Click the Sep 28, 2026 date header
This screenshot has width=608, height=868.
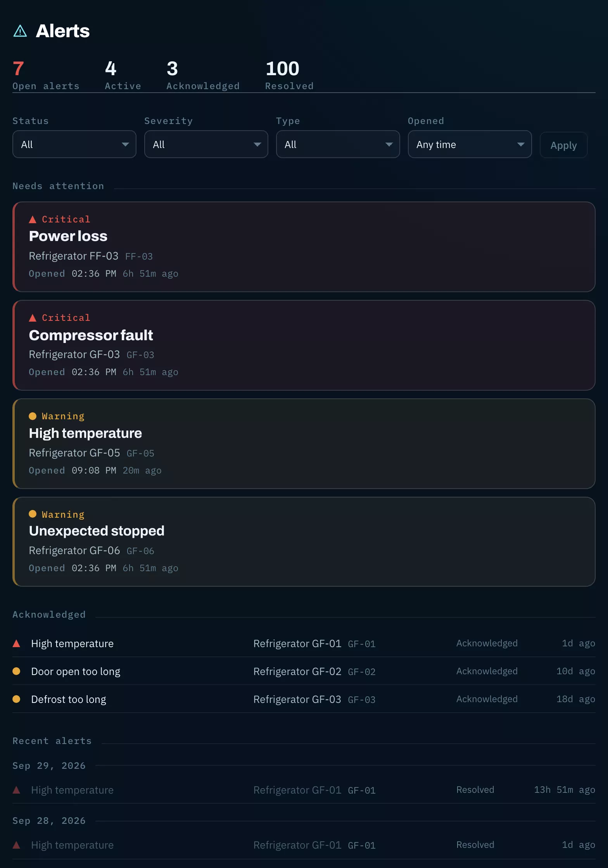coord(49,821)
